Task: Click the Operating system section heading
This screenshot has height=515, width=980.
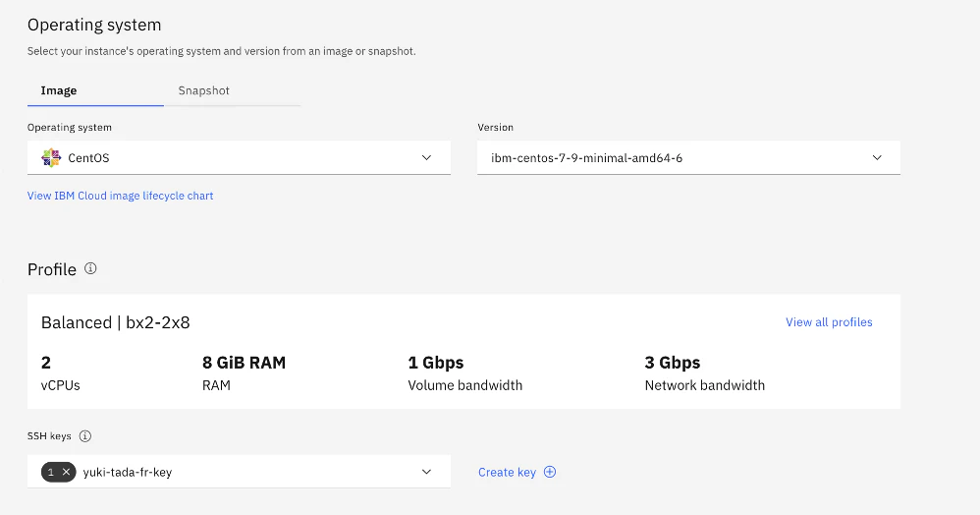Action: click(x=94, y=25)
